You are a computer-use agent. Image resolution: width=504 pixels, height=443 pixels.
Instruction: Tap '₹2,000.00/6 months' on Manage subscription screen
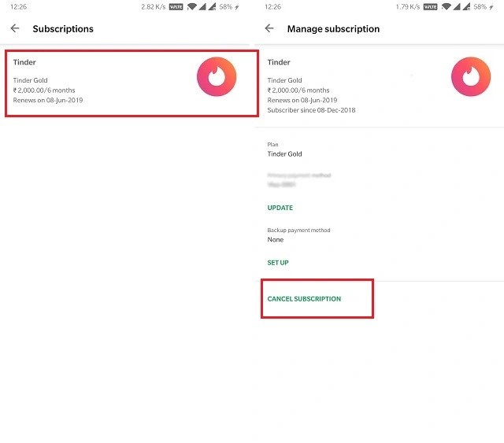pos(298,90)
